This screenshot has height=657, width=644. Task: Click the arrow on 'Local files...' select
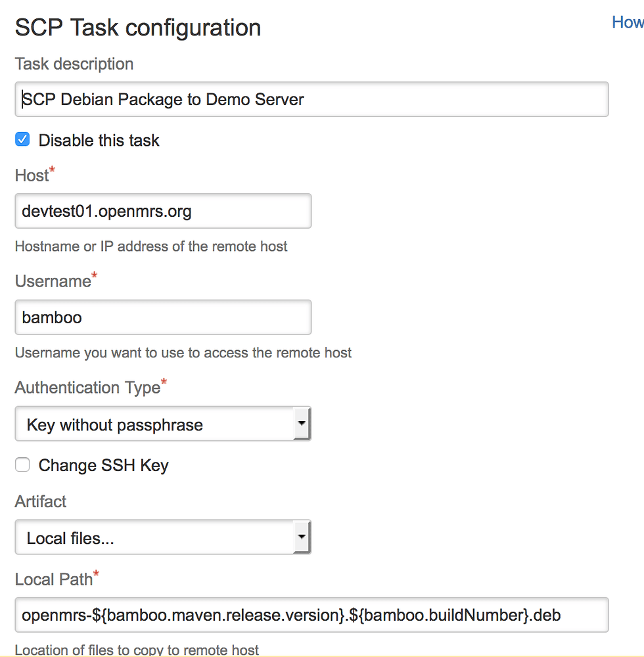(x=301, y=537)
